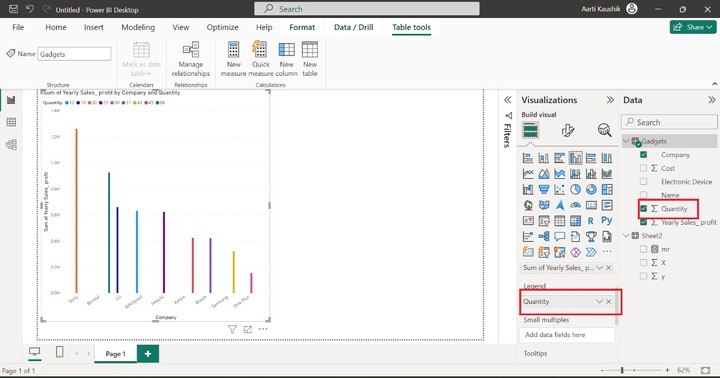
Task: Remove Quantity field from Legend
Action: [x=609, y=301]
